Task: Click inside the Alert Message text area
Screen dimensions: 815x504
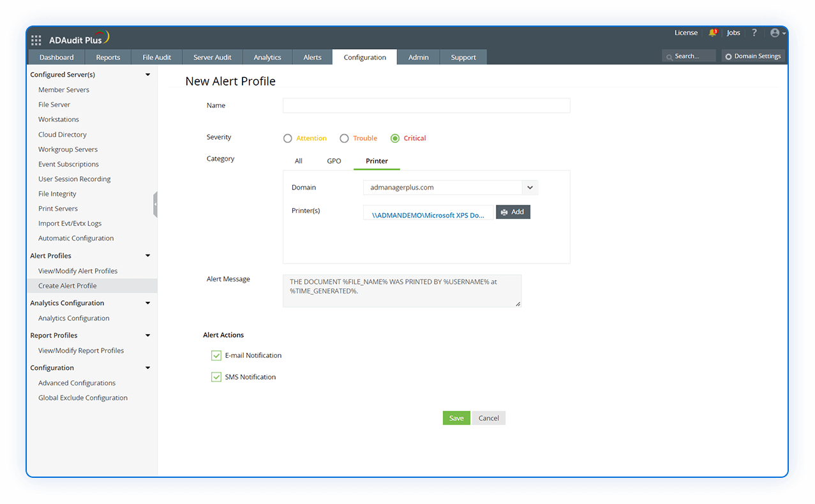Action: click(x=402, y=291)
